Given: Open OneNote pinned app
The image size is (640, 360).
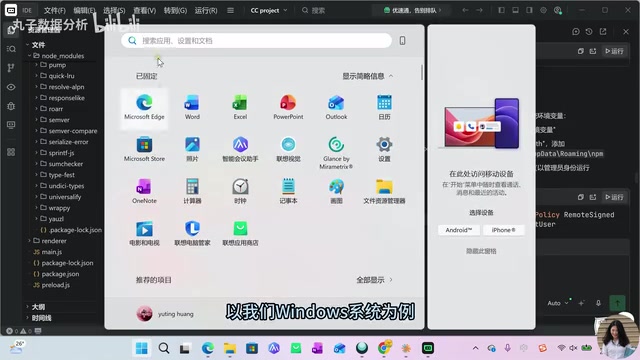Looking at the screenshot, I should [144, 191].
